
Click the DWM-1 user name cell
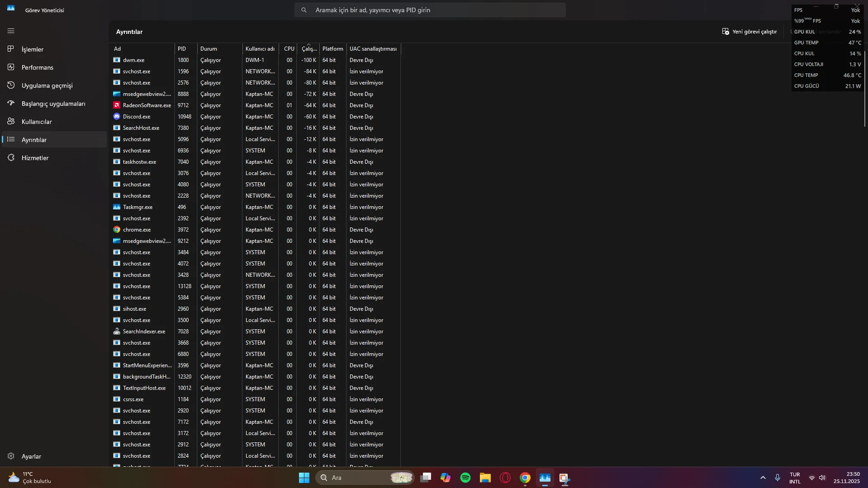coord(255,60)
